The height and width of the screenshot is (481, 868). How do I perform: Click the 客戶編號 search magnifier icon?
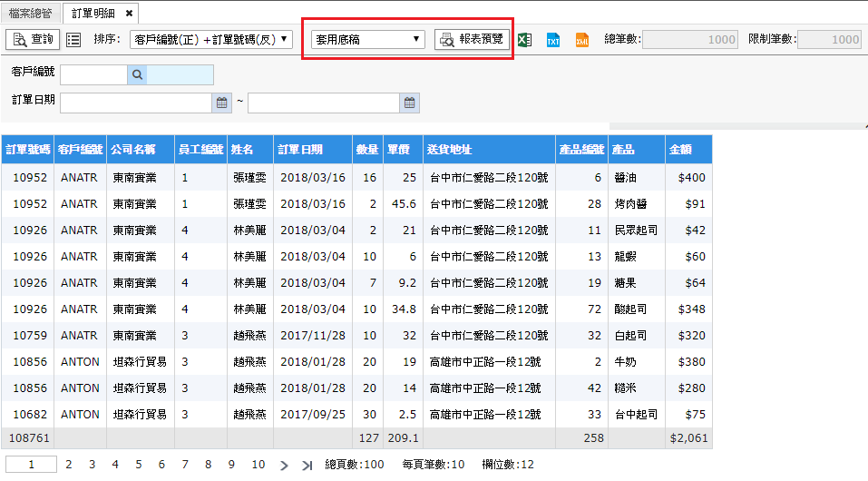pyautogui.click(x=137, y=74)
